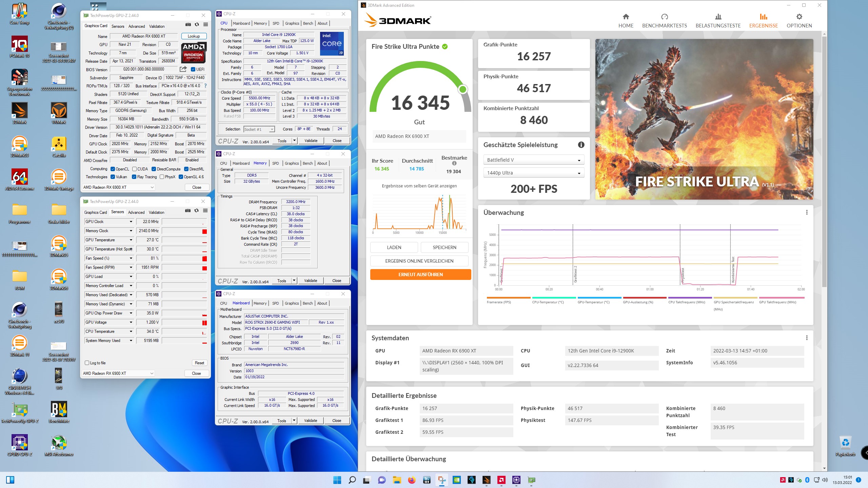The height and width of the screenshot is (488, 868).
Task: Open hamburger menu in top GPU-Z window
Action: click(205, 24)
